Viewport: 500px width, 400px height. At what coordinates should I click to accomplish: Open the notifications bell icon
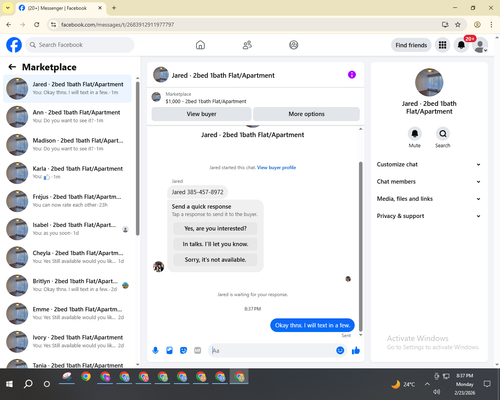[x=461, y=45]
